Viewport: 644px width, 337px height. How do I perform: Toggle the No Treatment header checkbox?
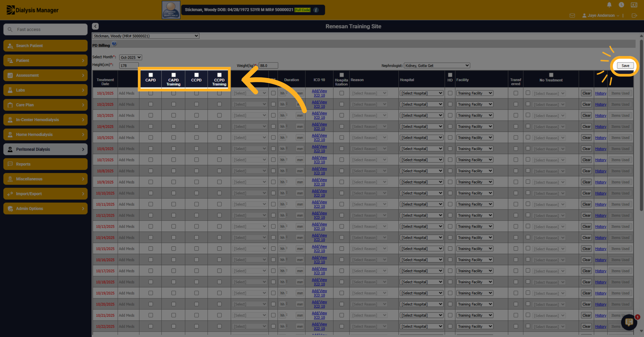551,75
